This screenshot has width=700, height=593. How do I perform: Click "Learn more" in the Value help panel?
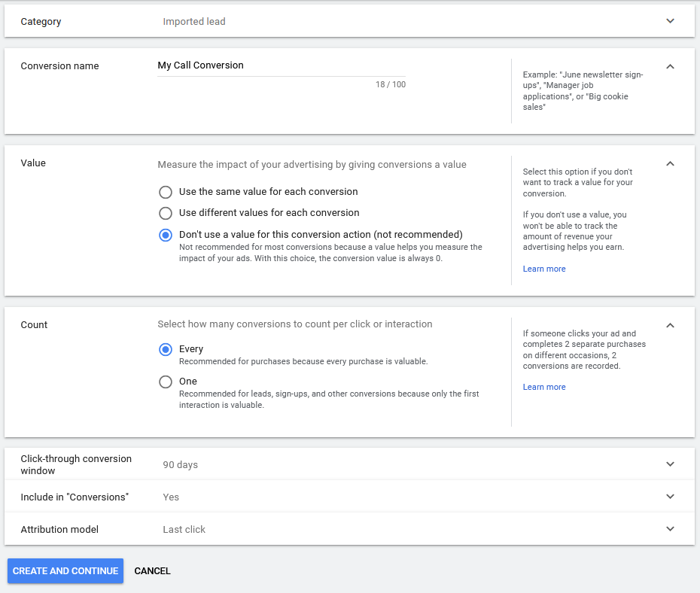pos(544,269)
